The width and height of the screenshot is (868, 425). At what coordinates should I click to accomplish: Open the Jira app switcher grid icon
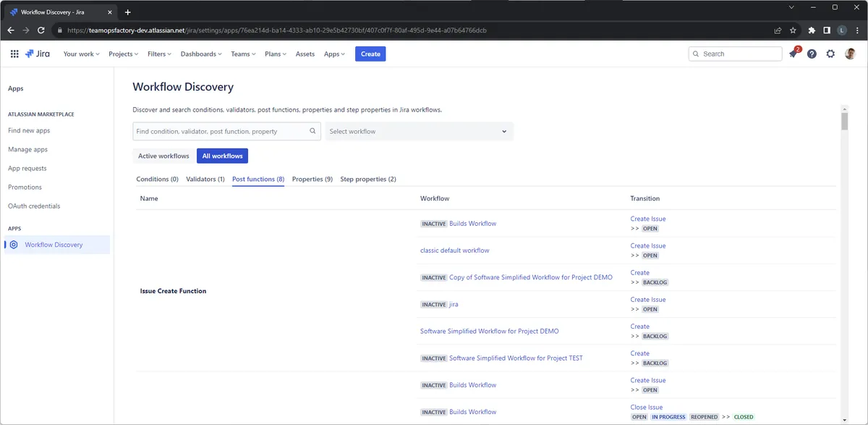click(x=14, y=54)
